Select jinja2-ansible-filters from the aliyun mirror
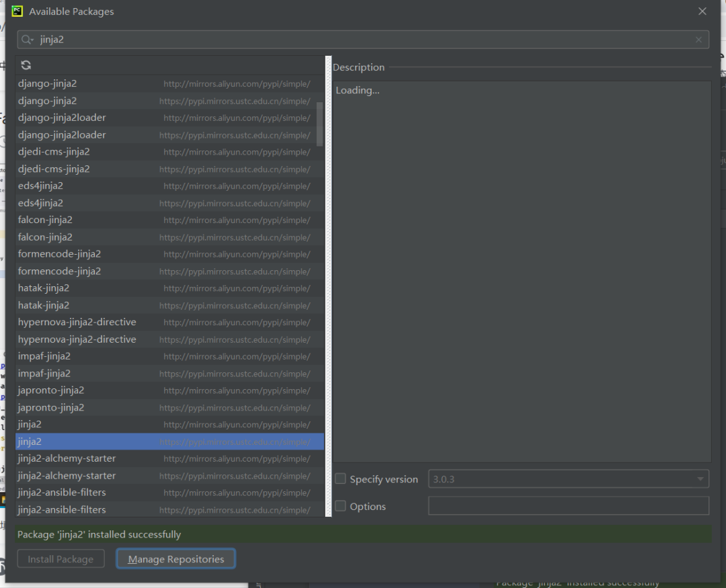This screenshot has height=588, width=726. coord(169,493)
